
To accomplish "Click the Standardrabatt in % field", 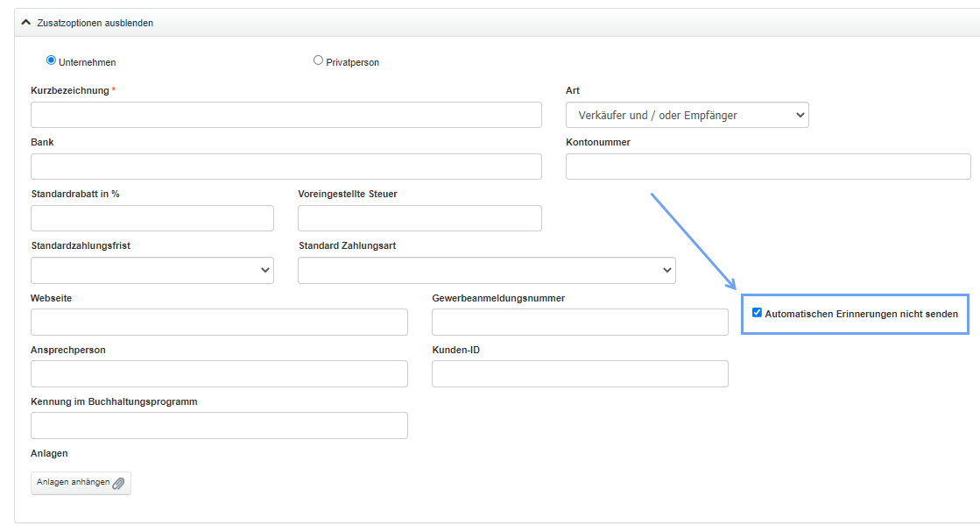I will pyautogui.click(x=152, y=218).
